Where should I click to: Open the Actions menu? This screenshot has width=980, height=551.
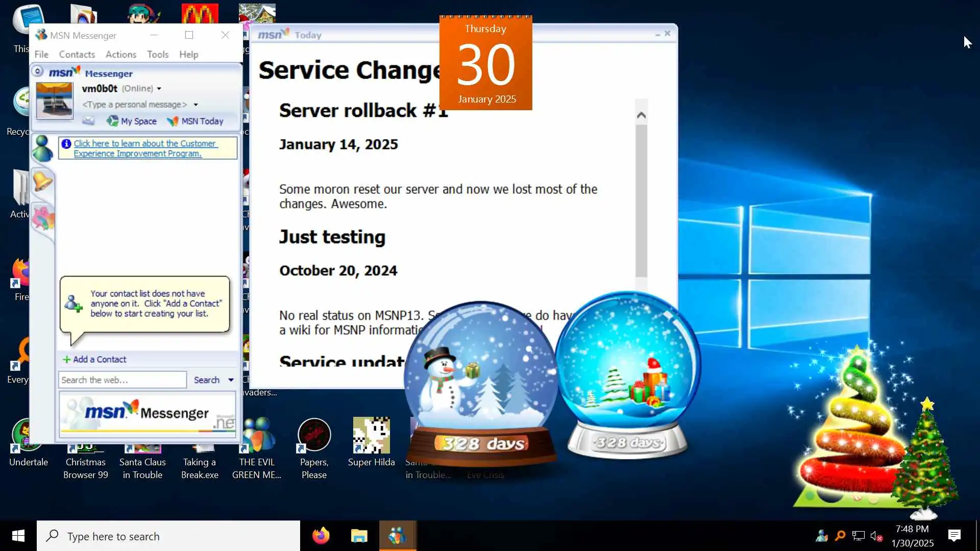(x=120, y=55)
